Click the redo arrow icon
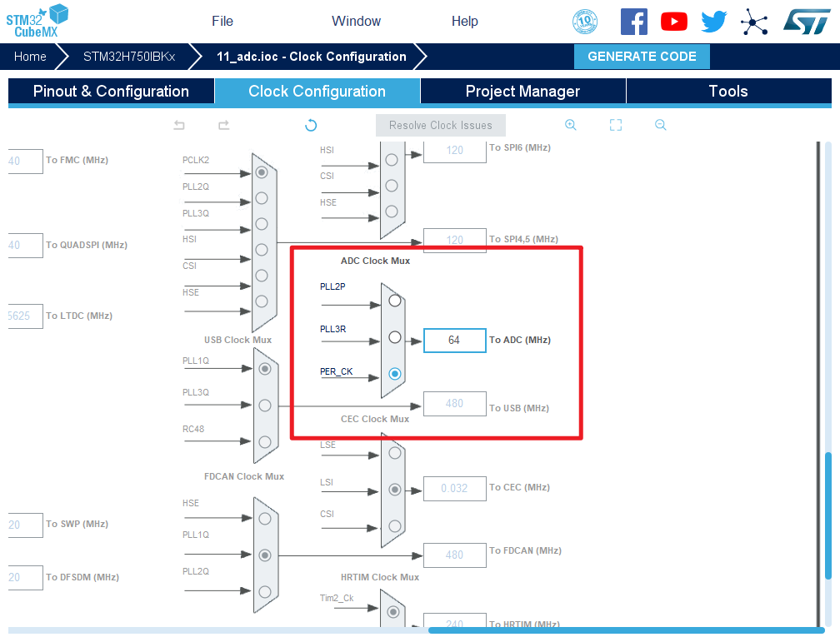Screen dimensions: 840x642 [223, 125]
